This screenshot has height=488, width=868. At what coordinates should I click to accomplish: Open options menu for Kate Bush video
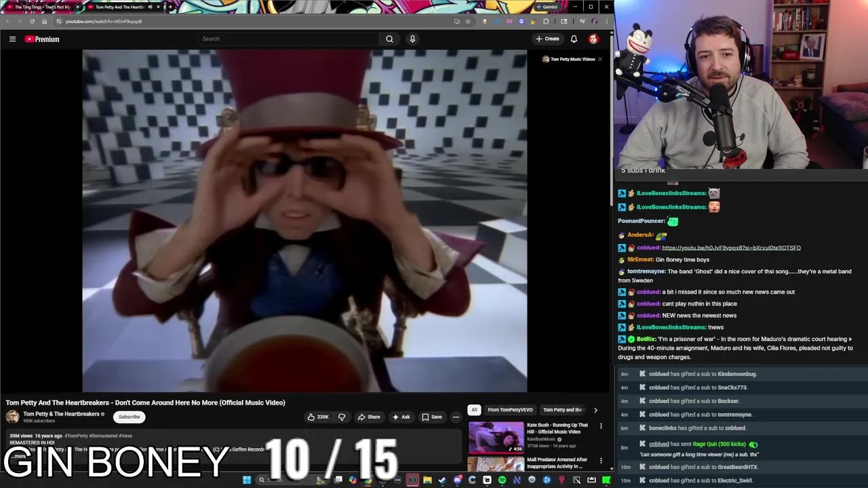[601, 426]
